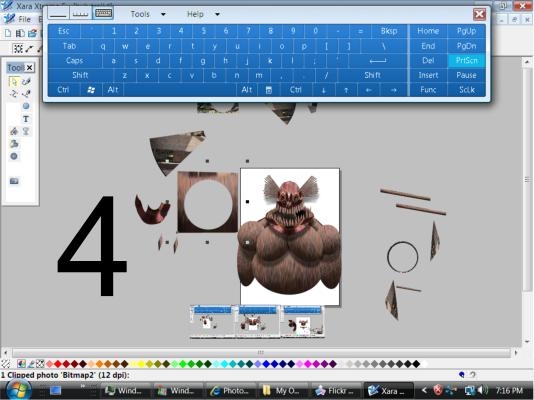
Task: Click the Del key
Action: click(x=428, y=61)
